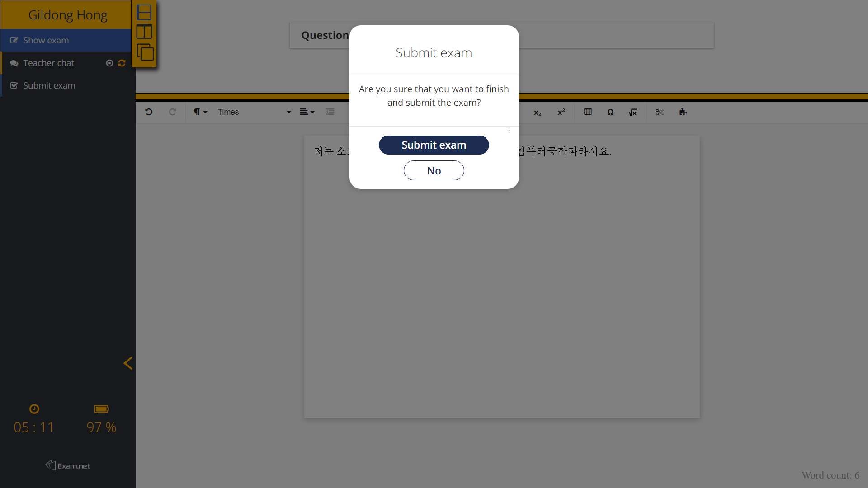The image size is (868, 488).
Task: Click the redo arrow icon
Action: pos(172,112)
